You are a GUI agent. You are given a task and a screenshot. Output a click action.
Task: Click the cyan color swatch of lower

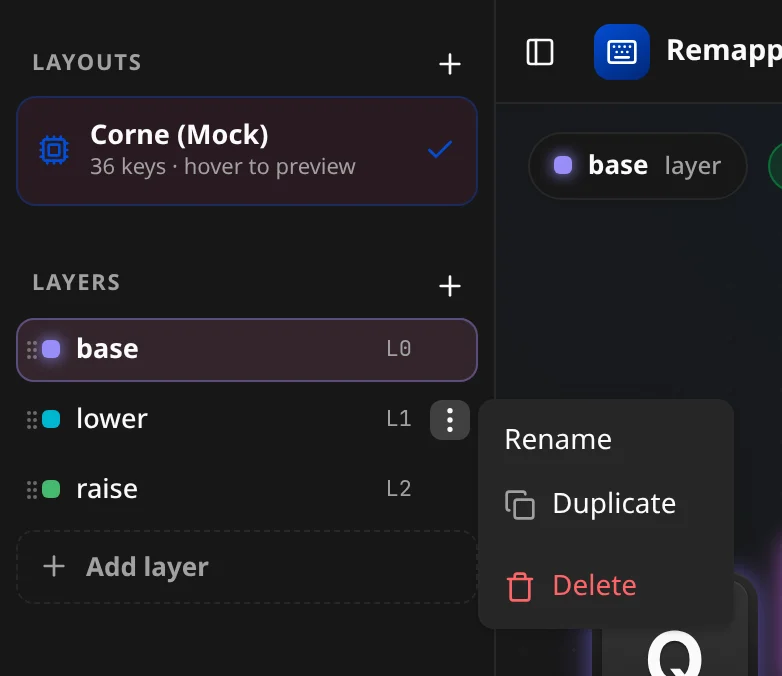click(x=51, y=419)
